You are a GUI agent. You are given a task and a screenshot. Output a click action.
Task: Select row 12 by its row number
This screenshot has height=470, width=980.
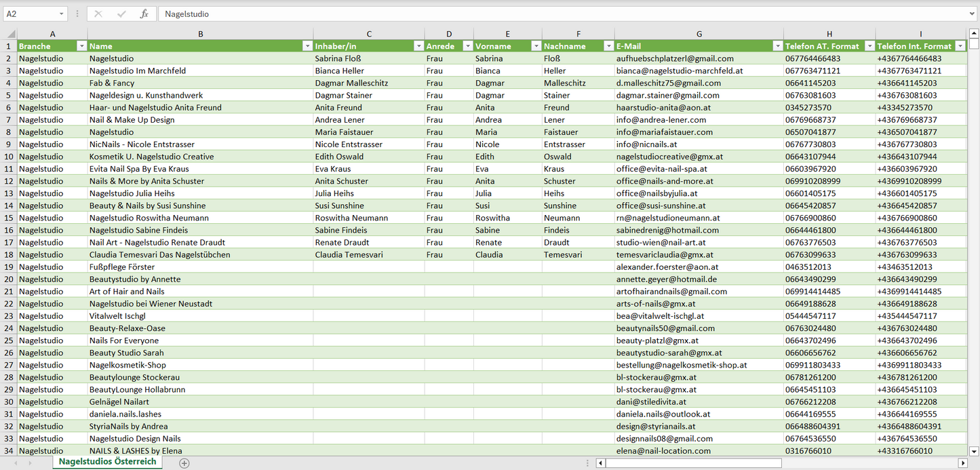(9, 181)
